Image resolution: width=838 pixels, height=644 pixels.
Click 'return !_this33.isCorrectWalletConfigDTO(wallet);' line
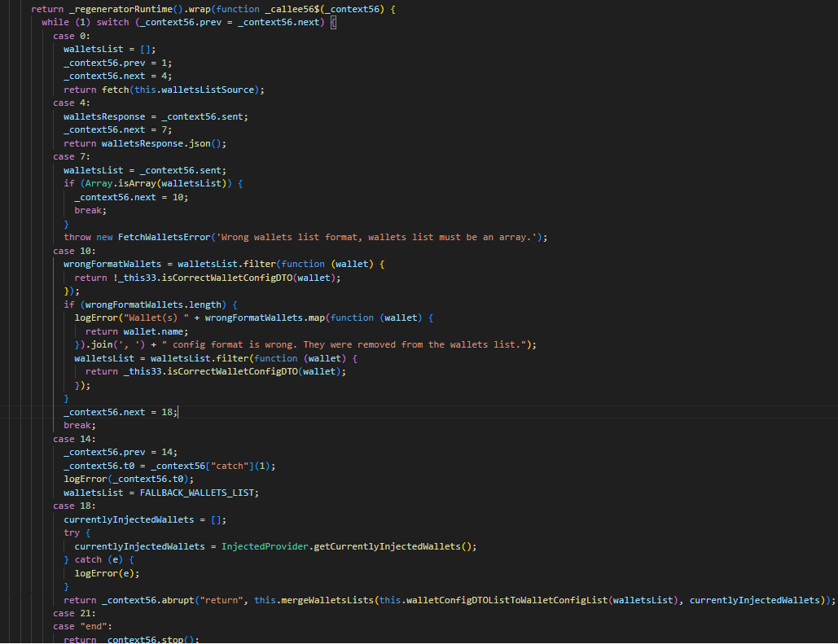[208, 278]
